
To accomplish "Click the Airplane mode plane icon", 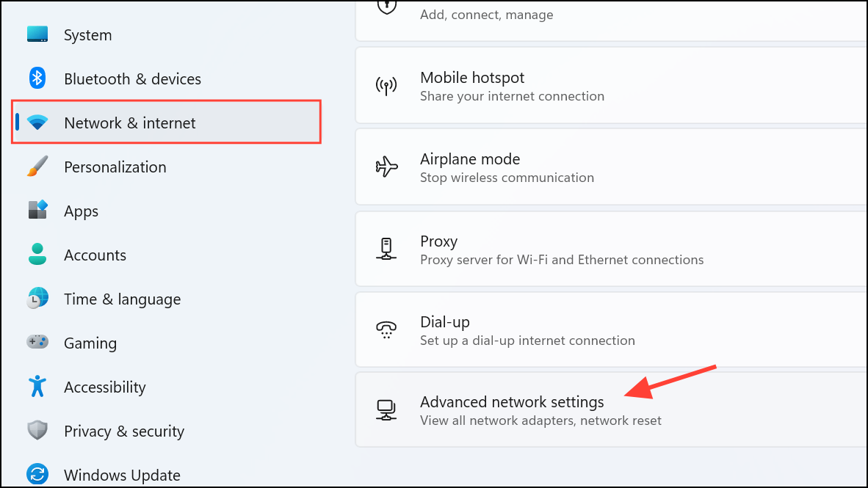I will click(x=386, y=167).
